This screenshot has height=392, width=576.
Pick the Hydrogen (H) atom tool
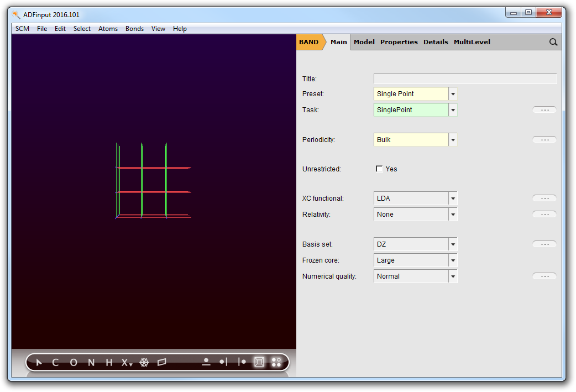point(109,363)
